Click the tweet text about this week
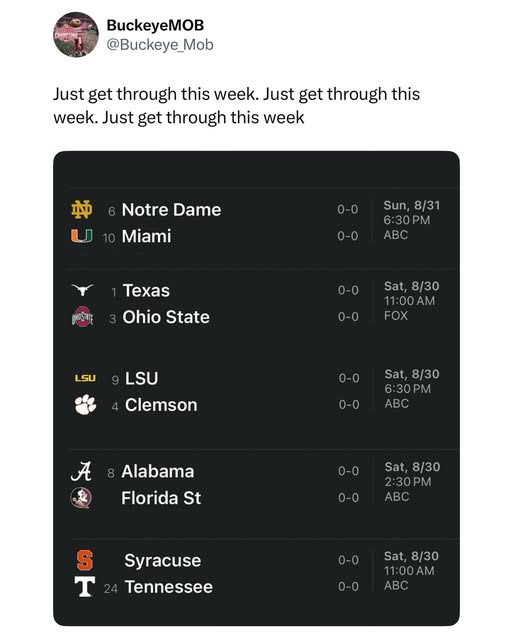Image resolution: width=513 pixels, height=640 pixels. coord(236,106)
